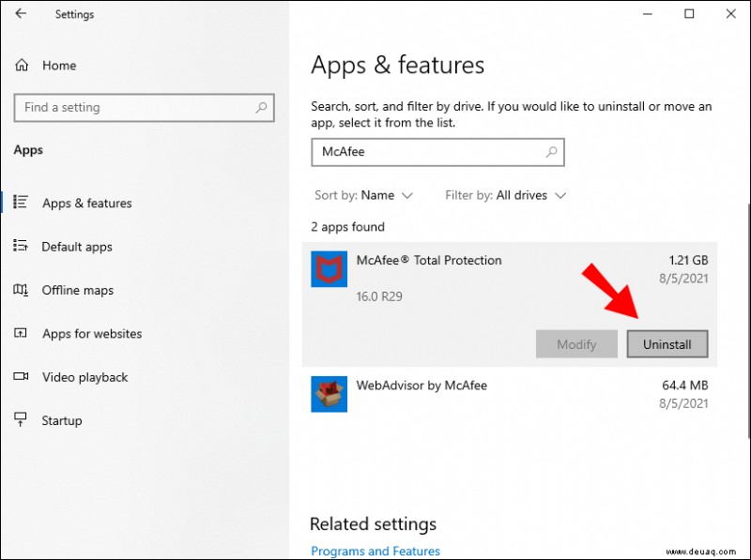The image size is (751, 560).
Task: Open Video playback section
Action: coord(84,377)
